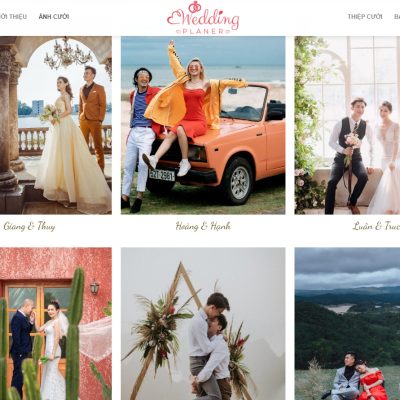This screenshot has height=400, width=400.
Task: Go to the Thiệp Cưới menu item
Action: click(365, 16)
